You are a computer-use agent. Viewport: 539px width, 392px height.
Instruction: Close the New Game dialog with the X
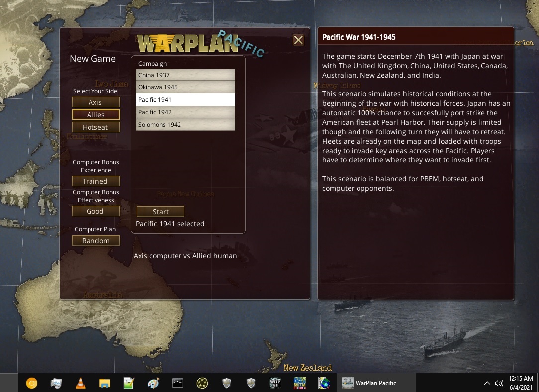tap(298, 40)
